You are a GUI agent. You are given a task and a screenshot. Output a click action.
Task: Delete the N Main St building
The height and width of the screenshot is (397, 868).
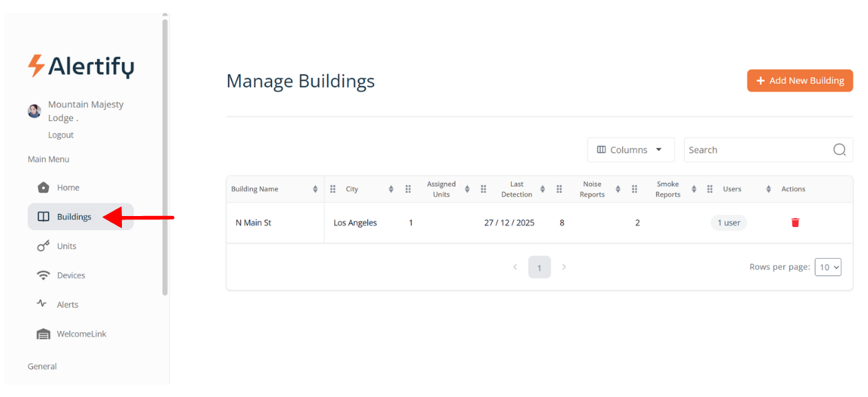coord(795,222)
